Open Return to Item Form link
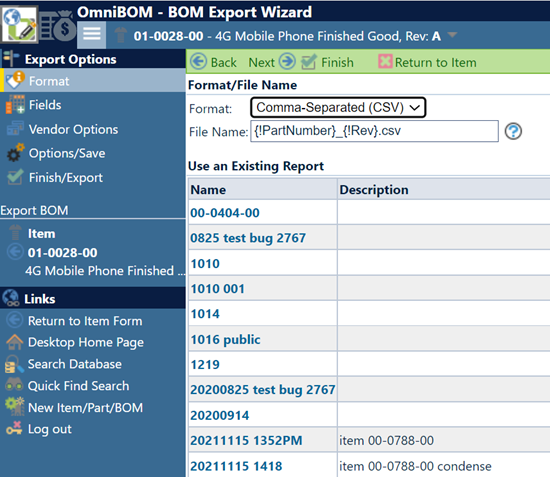This screenshot has height=477, width=550. click(x=85, y=321)
